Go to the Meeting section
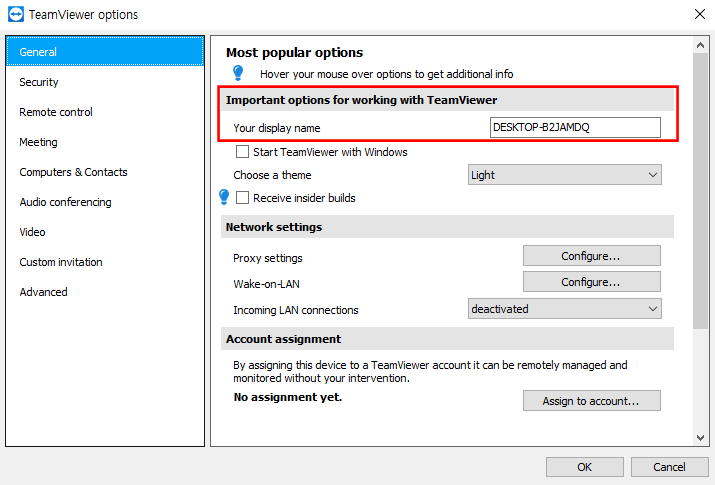Viewport: 715px width, 485px height. [x=105, y=142]
